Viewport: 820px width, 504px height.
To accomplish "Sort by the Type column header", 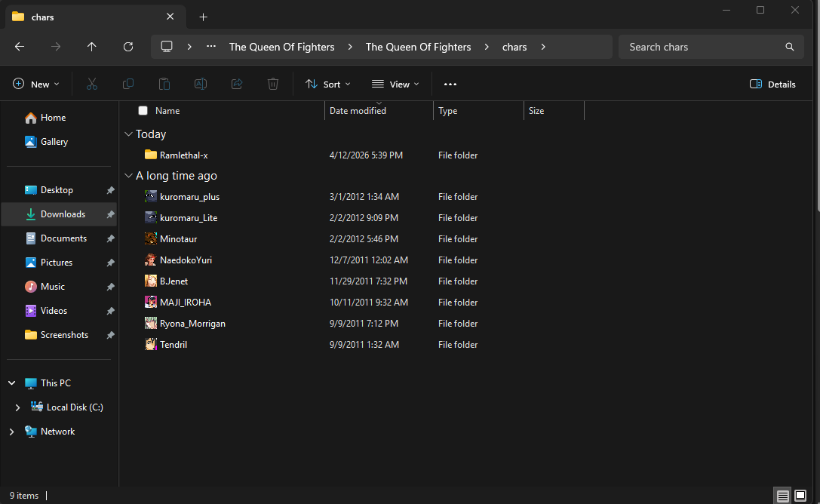I will (447, 110).
